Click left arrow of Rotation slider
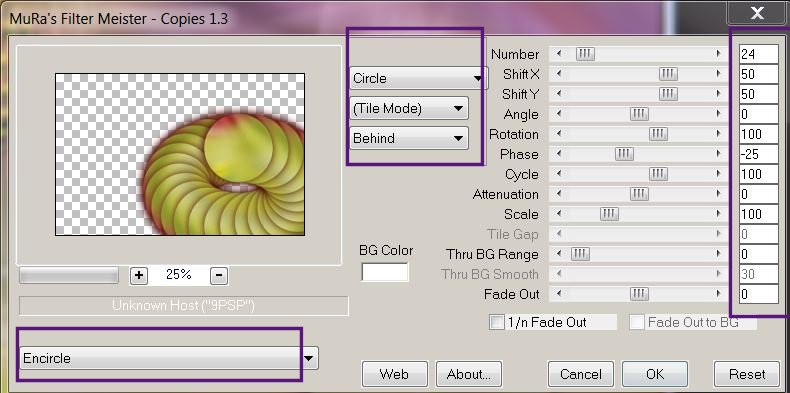790x393 pixels. [x=559, y=134]
